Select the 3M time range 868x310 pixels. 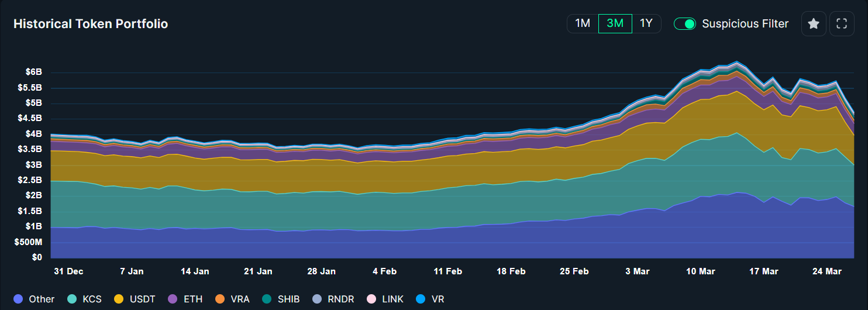(x=615, y=23)
